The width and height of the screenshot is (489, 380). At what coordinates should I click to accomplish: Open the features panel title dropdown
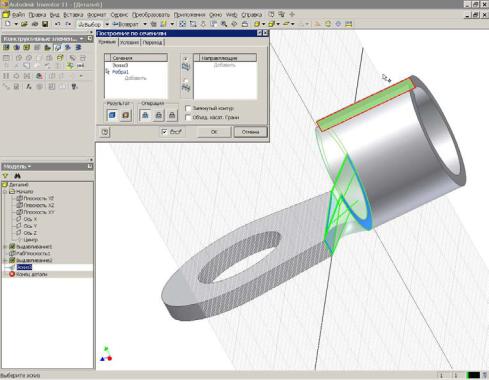[82, 39]
